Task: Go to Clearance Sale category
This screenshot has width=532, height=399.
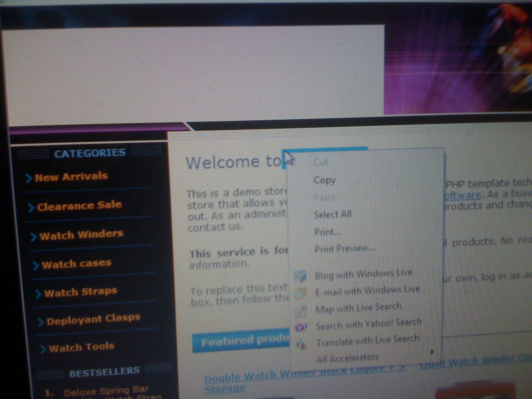Action: pyautogui.click(x=79, y=205)
